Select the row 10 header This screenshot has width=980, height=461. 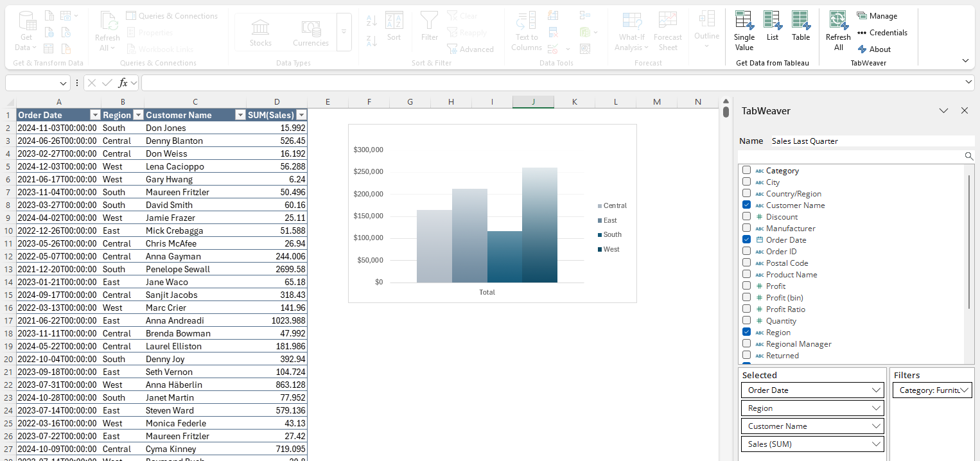tap(8, 230)
